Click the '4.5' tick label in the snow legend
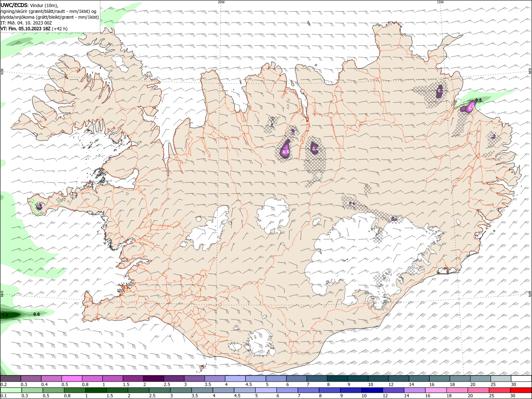This screenshot has height=399, width=532. pos(249,384)
